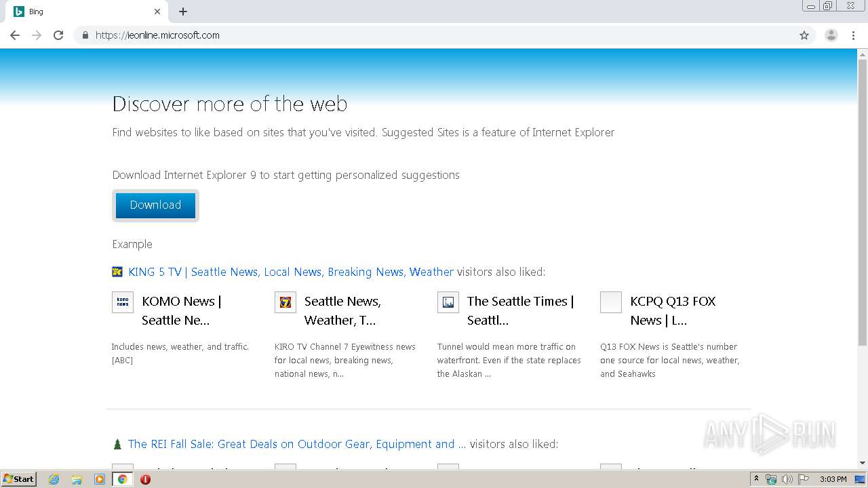The height and width of the screenshot is (488, 868).
Task: Select text 'Includes news, weather, and traffic.'
Action: (x=180, y=346)
